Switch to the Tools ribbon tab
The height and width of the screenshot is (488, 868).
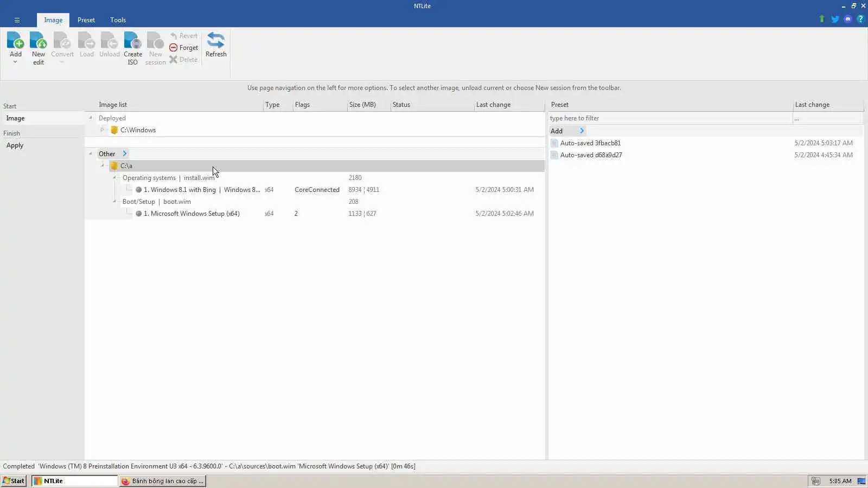[x=118, y=20]
